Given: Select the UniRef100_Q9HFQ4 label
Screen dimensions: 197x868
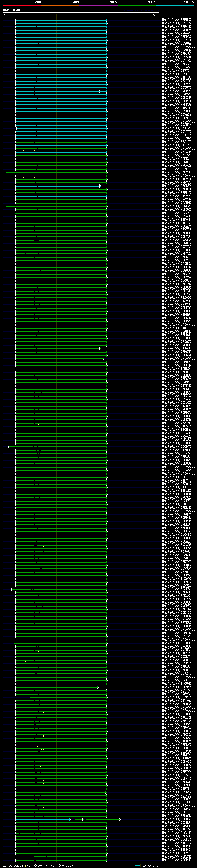Looking at the screenshot, I should 177,365.
